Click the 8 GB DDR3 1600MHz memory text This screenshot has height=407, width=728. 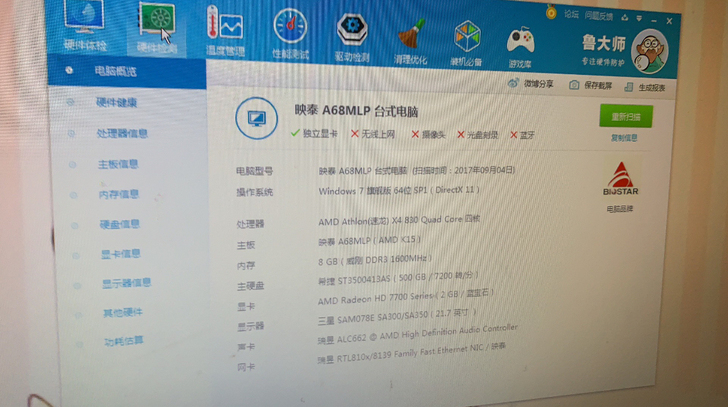(375, 260)
